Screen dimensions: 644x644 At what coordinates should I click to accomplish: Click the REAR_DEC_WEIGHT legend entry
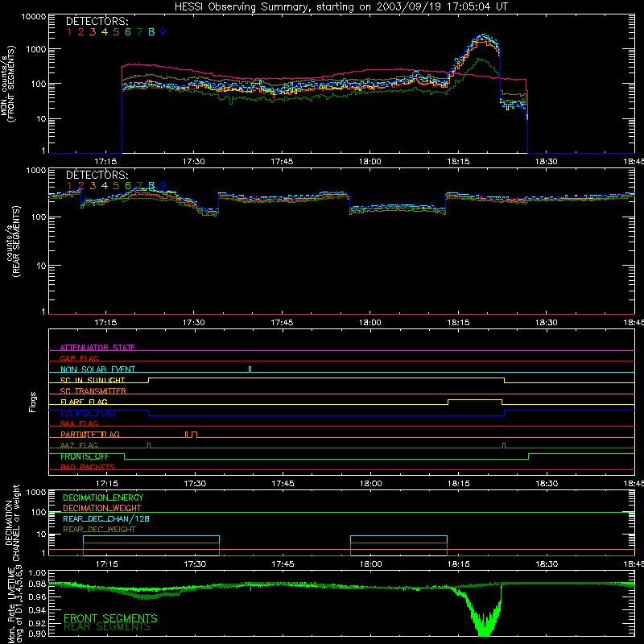pos(99,530)
